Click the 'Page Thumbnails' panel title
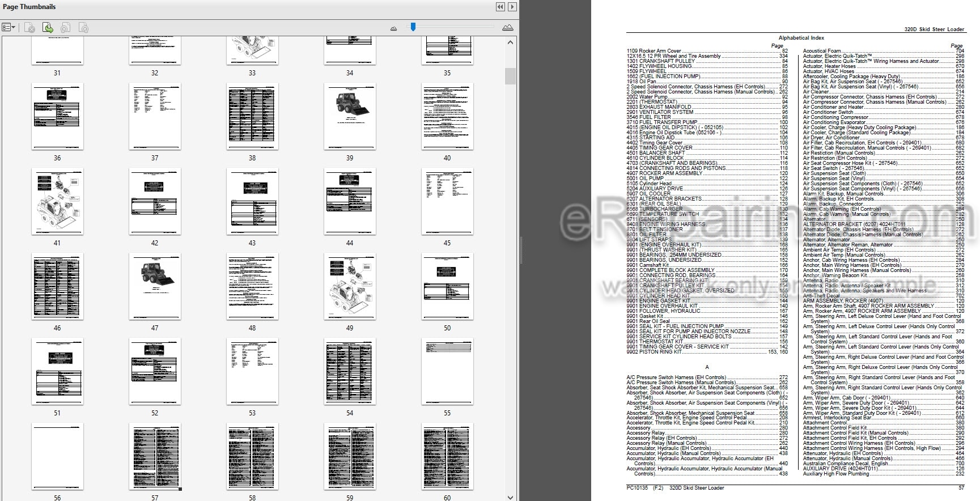 click(x=29, y=7)
